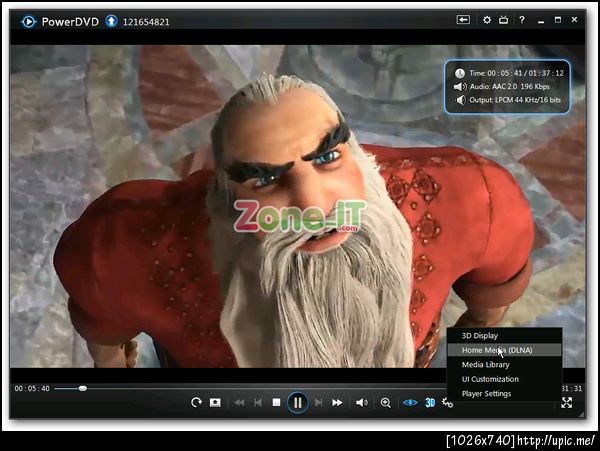Open Player Settings from menu

click(504, 394)
